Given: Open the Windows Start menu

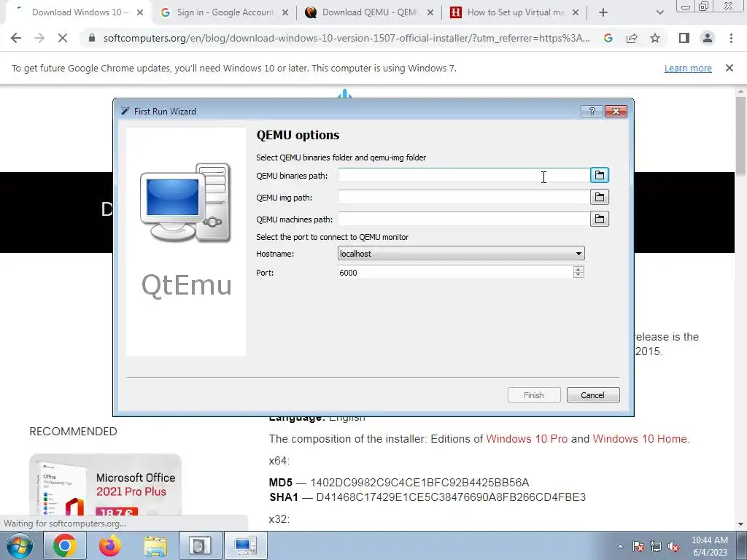Looking at the screenshot, I should pyautogui.click(x=20, y=545).
